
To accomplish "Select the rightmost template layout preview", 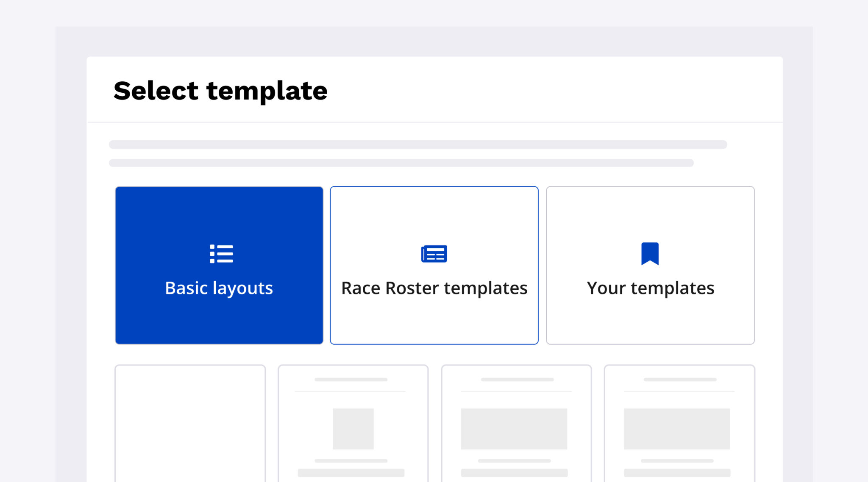I will (x=679, y=424).
